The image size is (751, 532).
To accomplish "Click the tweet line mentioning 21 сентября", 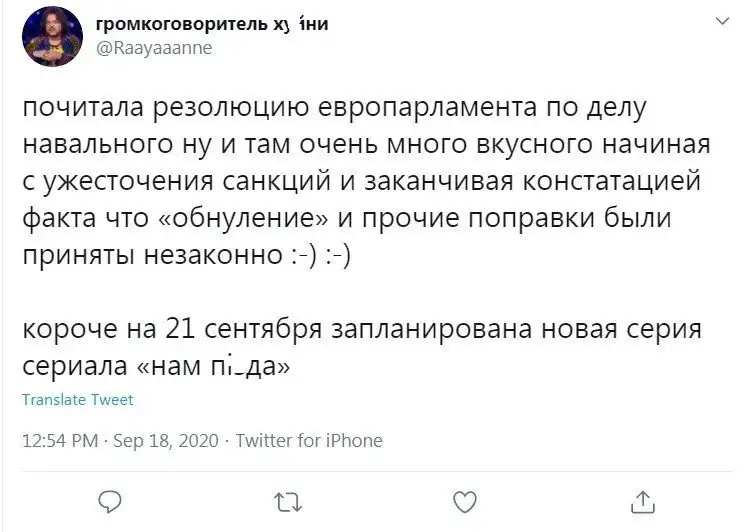I will point(364,331).
